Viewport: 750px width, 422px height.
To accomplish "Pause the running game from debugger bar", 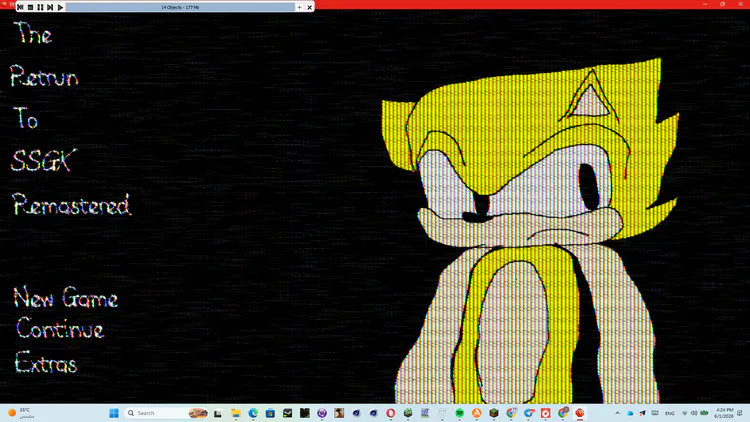I will pos(40,7).
